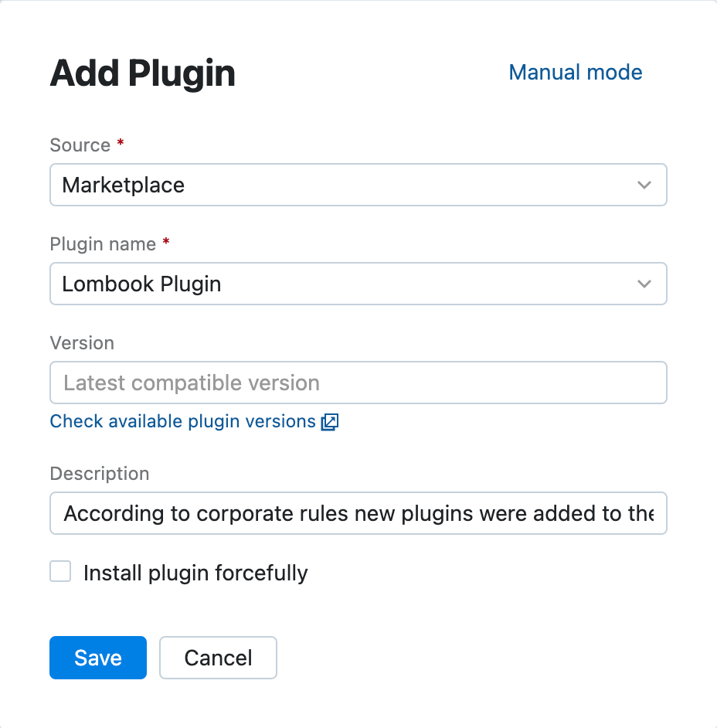Toggle the forceful installation checkbox
Image resolution: width=717 pixels, height=728 pixels.
coord(60,571)
